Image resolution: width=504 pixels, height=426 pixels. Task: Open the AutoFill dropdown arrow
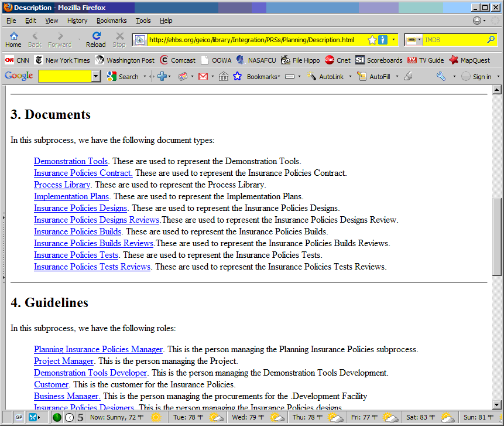pos(397,77)
